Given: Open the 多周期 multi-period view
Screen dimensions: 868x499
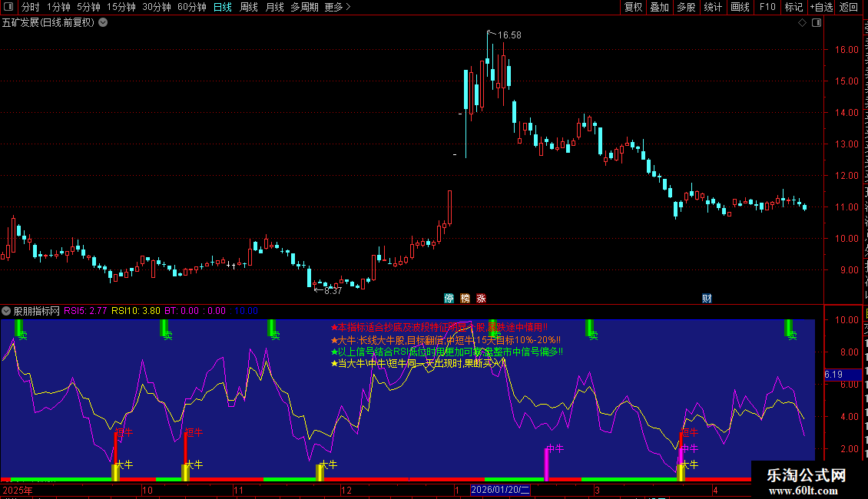Looking at the screenshot, I should click(x=304, y=7).
